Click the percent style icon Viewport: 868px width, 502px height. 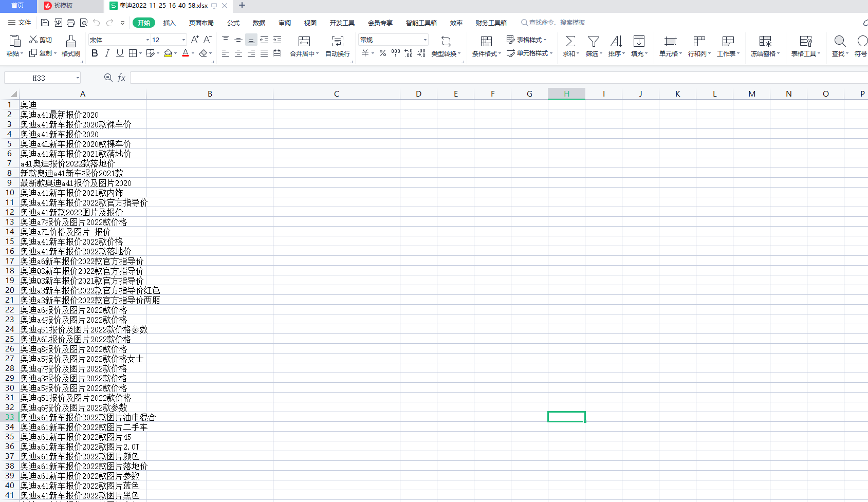(x=383, y=53)
